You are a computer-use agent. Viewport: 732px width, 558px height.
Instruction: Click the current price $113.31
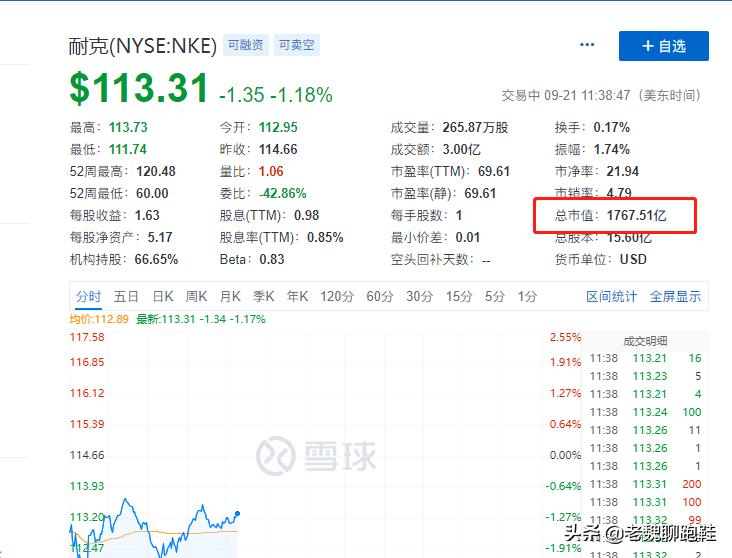coord(139,87)
